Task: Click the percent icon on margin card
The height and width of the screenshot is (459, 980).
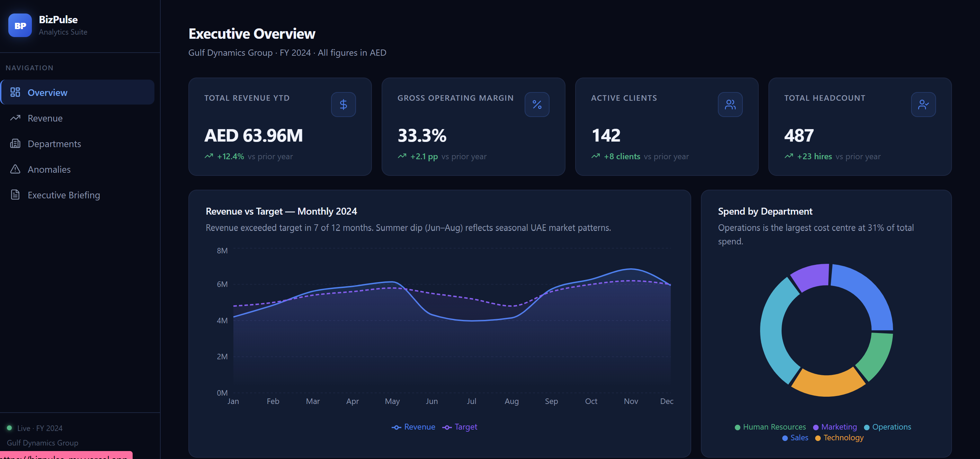Action: click(536, 105)
